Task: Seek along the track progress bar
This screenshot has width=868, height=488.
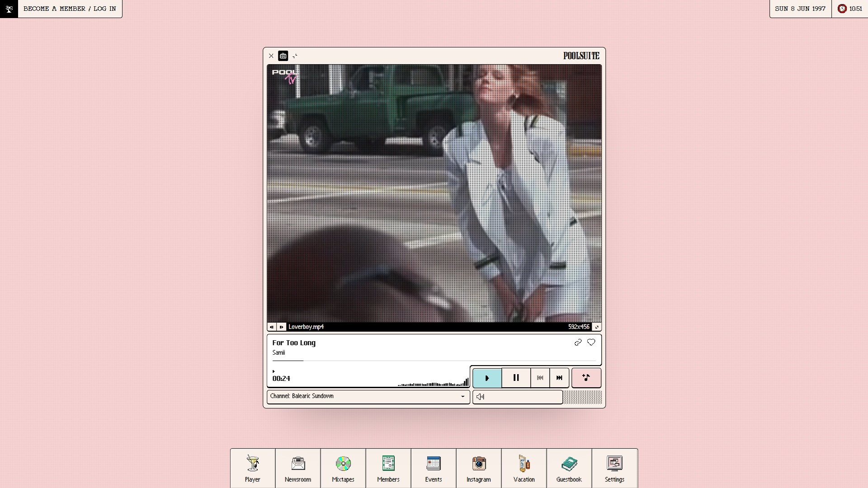Action: tap(434, 361)
